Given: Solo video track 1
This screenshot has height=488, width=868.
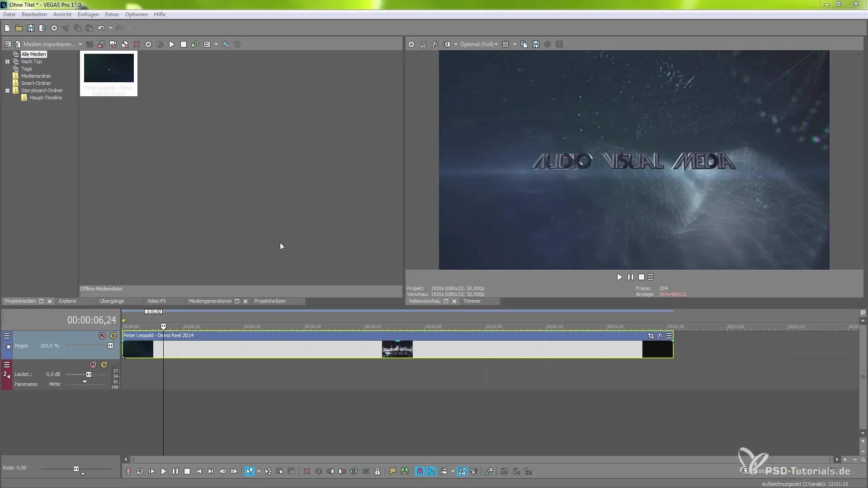Looking at the screenshot, I should point(113,336).
